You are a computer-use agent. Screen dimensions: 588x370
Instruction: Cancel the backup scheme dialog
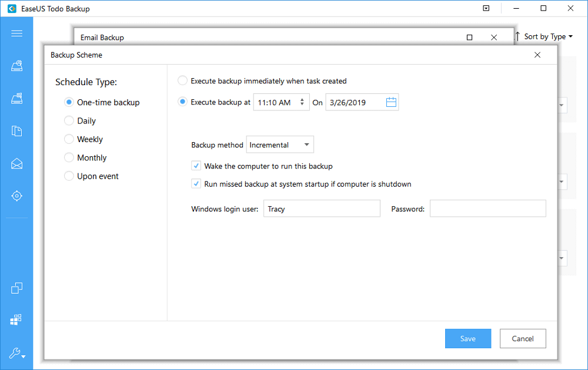pyautogui.click(x=523, y=338)
